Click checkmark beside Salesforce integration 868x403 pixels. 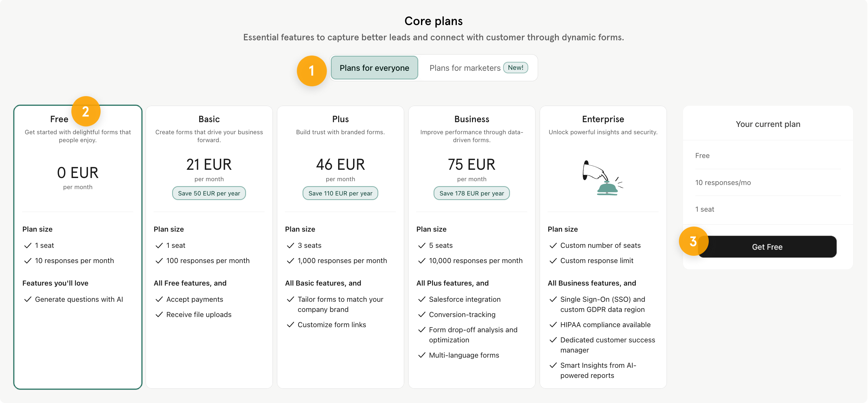[422, 299]
